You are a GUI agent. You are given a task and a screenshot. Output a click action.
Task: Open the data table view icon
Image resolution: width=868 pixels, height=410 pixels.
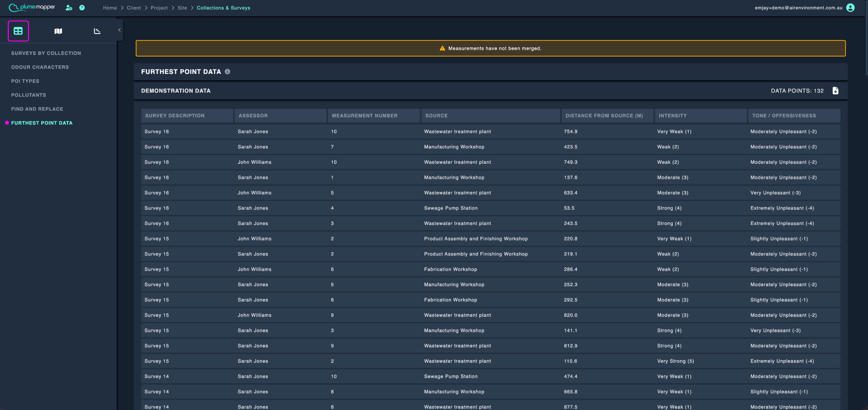(18, 31)
